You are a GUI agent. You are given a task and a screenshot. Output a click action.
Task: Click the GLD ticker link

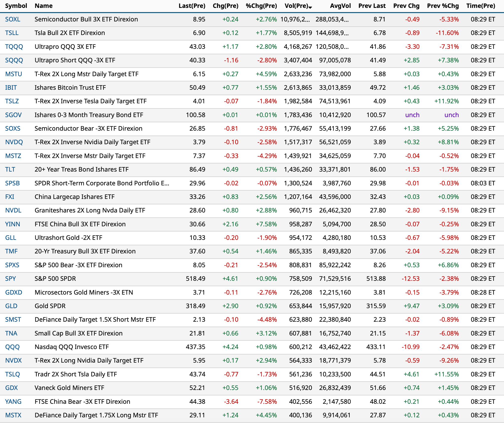(x=11, y=306)
